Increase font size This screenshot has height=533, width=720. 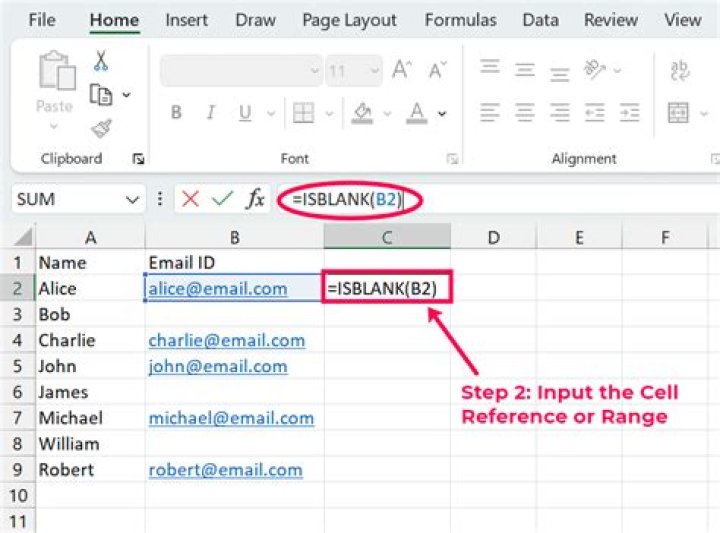(402, 70)
